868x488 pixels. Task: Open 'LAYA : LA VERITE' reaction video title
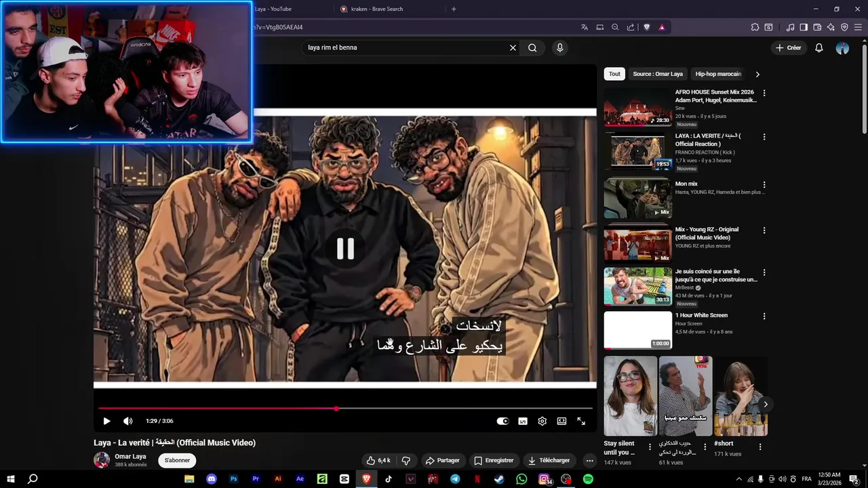[708, 140]
